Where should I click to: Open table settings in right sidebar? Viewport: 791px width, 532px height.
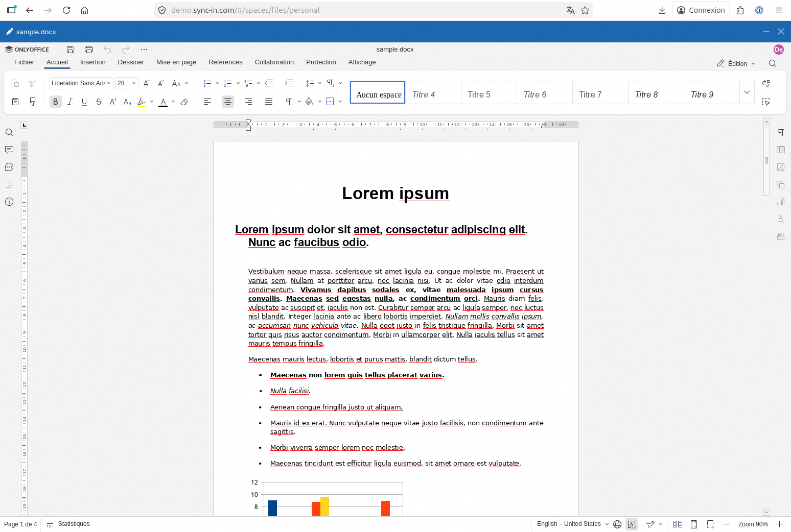click(x=781, y=150)
